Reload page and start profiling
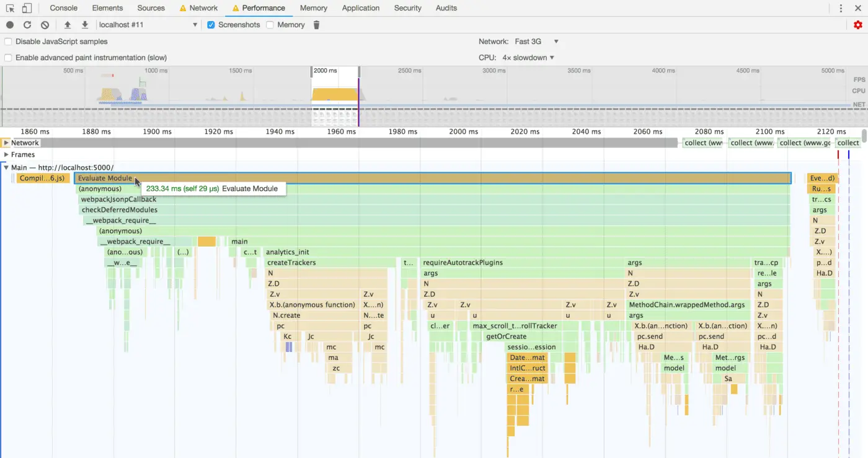The height and width of the screenshot is (458, 868). (26, 25)
